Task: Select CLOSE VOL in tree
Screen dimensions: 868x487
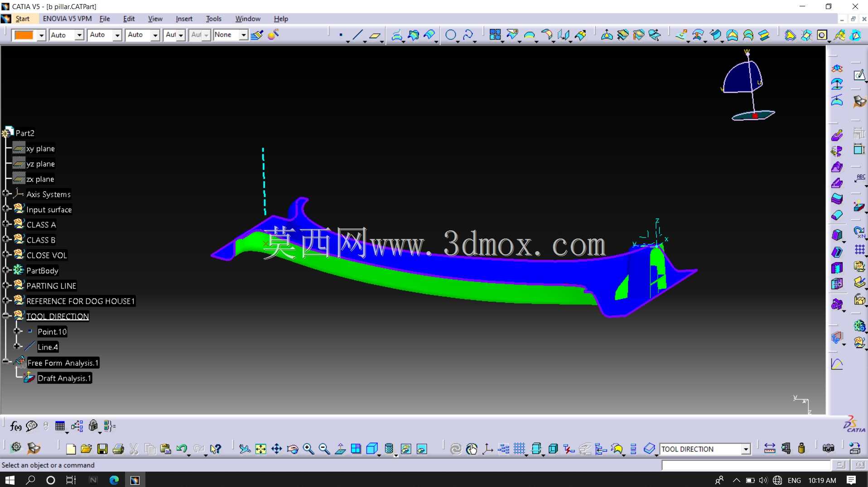Action: (x=47, y=255)
